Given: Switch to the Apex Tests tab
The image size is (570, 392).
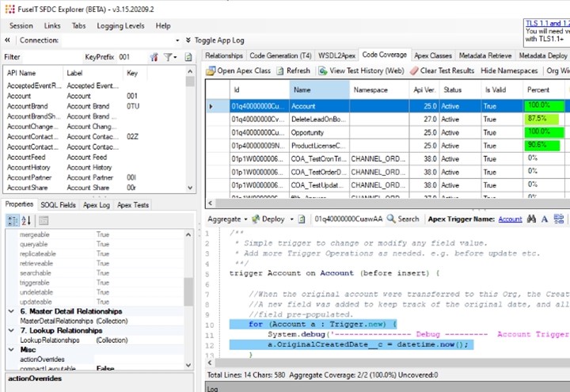Looking at the screenshot, I should [x=133, y=205].
